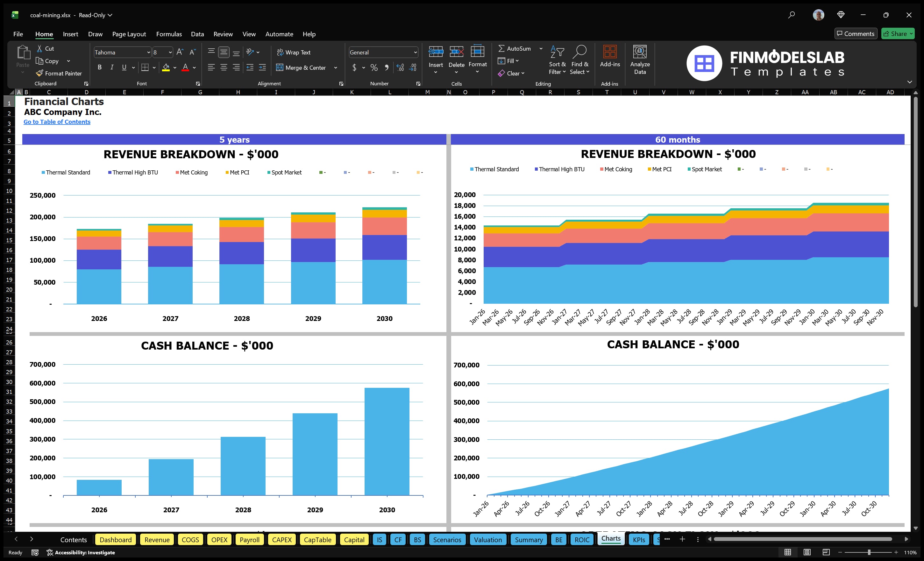Viewport: 924px width, 561px height.
Task: Select the Format Painter tool
Action: click(x=59, y=73)
